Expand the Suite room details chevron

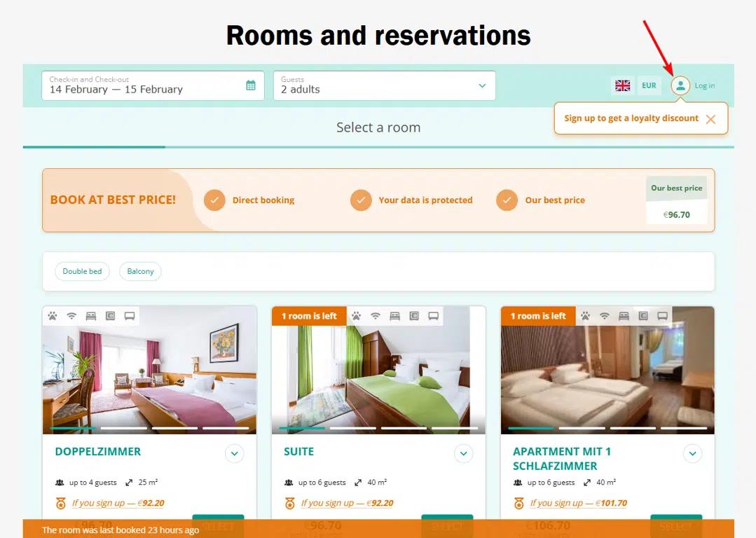[463, 454]
